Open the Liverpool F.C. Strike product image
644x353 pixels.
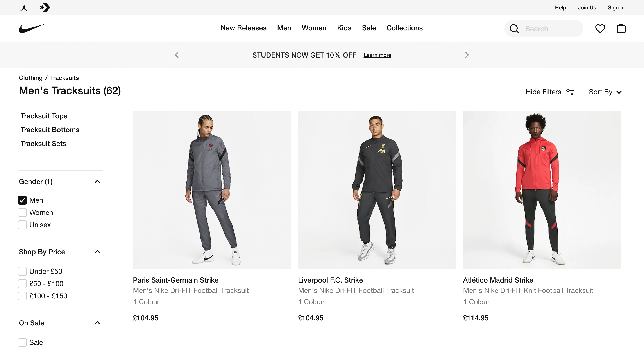click(377, 190)
